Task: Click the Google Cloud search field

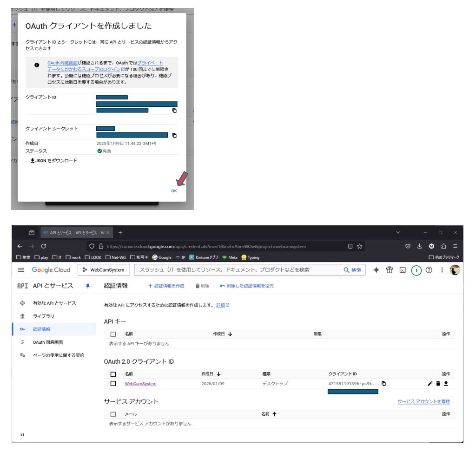Action: coord(237,270)
